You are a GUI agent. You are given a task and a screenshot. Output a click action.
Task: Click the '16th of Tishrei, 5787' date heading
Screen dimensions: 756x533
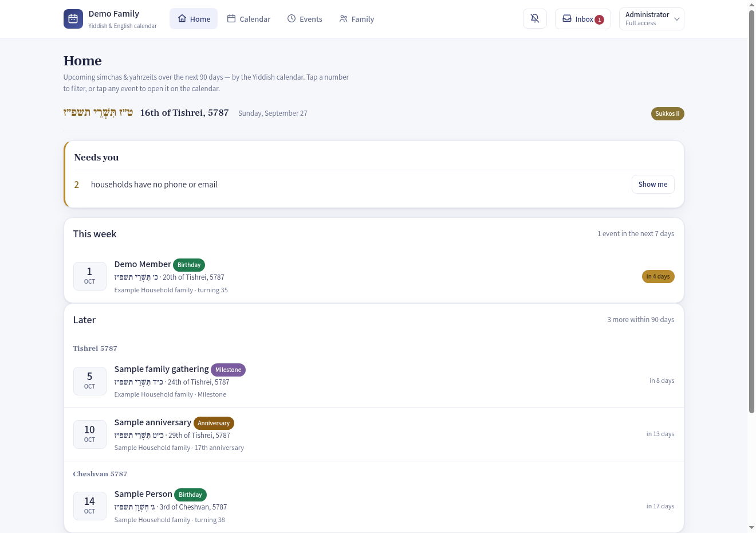coord(184,113)
